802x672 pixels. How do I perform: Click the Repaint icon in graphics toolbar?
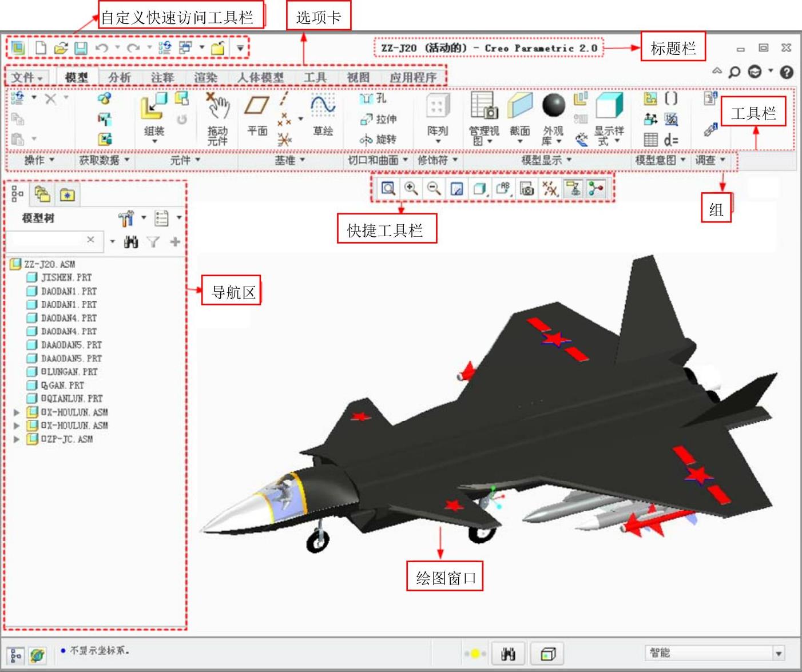click(x=457, y=189)
